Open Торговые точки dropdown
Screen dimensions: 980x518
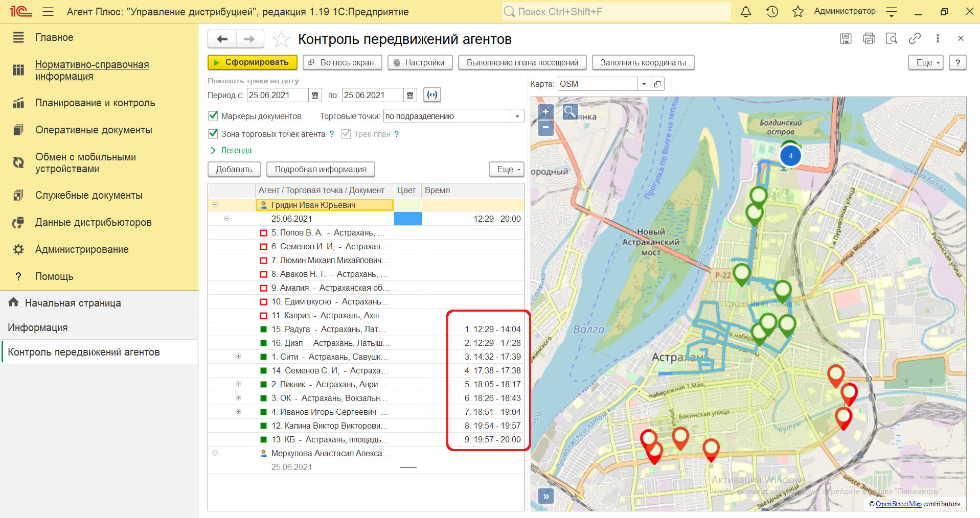[517, 116]
